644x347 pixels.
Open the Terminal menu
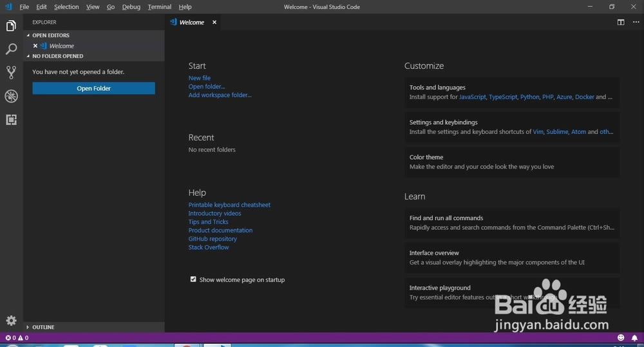[159, 6]
